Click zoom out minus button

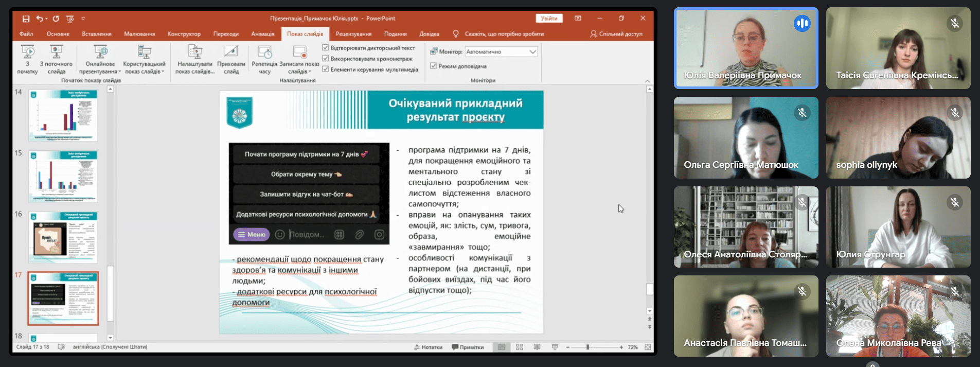568,347
